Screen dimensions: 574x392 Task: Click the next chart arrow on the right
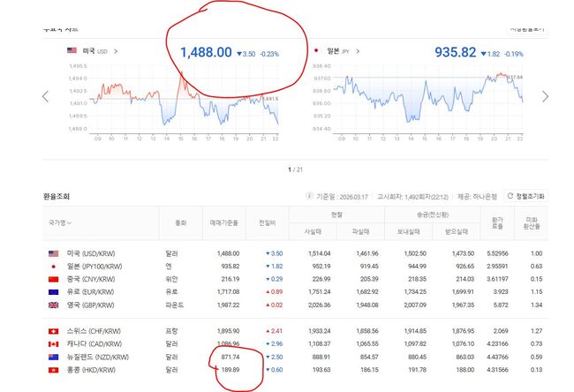pos(545,96)
